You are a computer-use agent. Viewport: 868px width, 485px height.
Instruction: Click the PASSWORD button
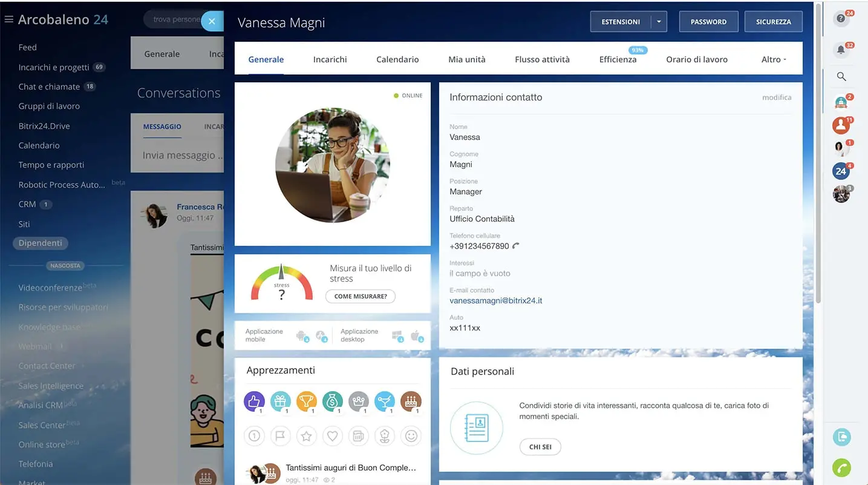[708, 22]
